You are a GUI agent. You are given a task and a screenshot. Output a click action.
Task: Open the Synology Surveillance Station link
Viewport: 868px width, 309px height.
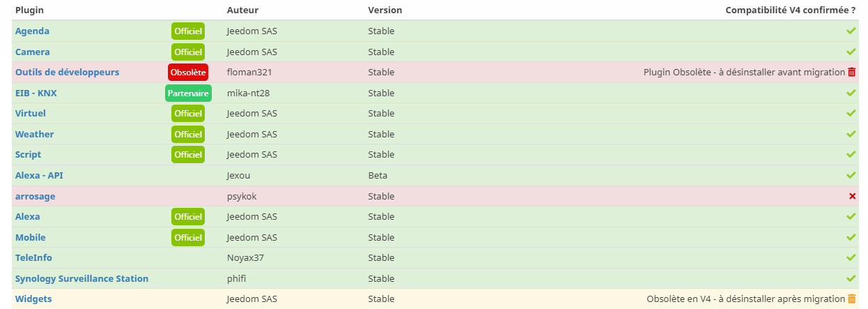click(x=82, y=278)
